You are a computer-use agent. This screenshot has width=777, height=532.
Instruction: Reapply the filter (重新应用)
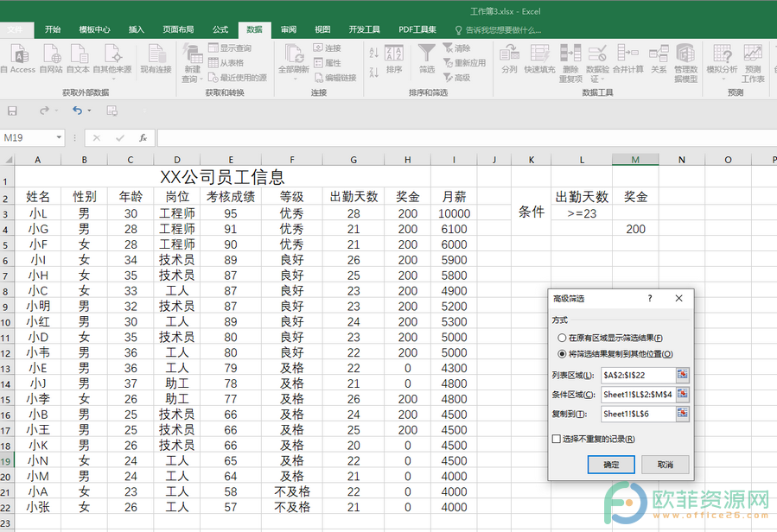click(464, 63)
